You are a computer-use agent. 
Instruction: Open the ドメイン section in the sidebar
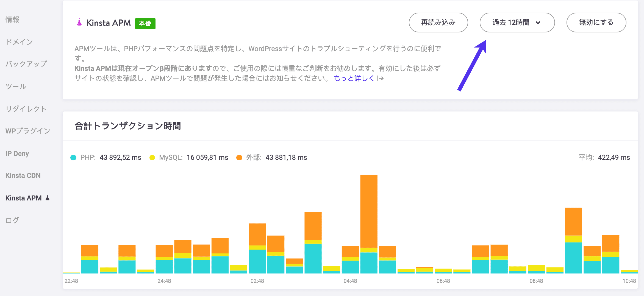(19, 42)
